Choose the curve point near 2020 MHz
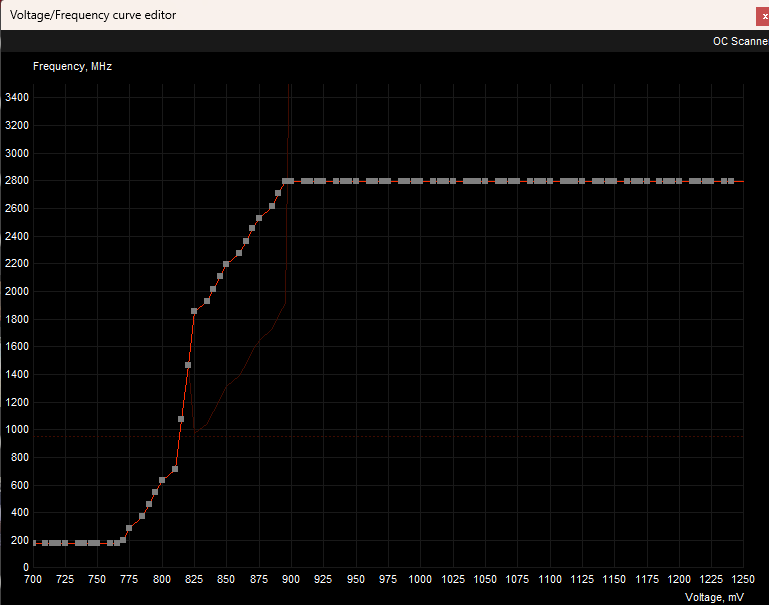The height and width of the screenshot is (605, 769). tap(213, 289)
